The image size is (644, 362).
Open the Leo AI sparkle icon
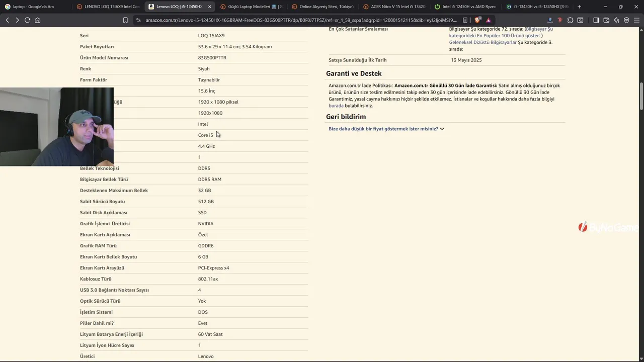(x=616, y=20)
